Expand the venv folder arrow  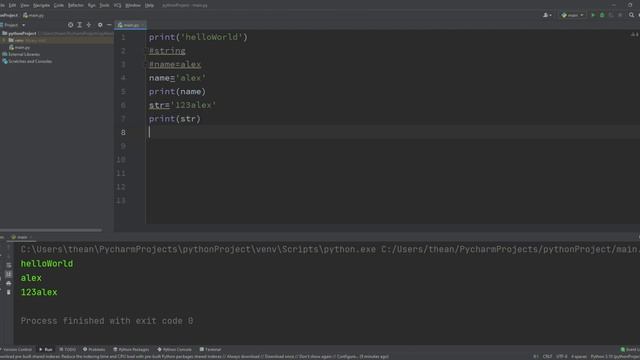[x=4, y=40]
